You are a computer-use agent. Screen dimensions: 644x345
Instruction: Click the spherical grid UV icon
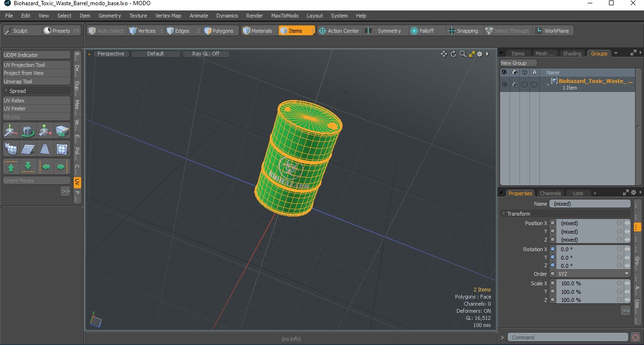62,149
